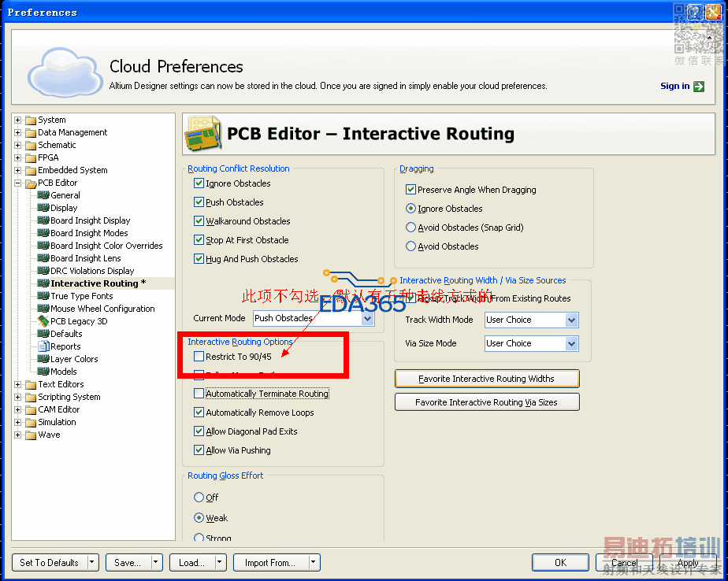Open the True Type Fonts page
The height and width of the screenshot is (581, 728).
pos(82,296)
